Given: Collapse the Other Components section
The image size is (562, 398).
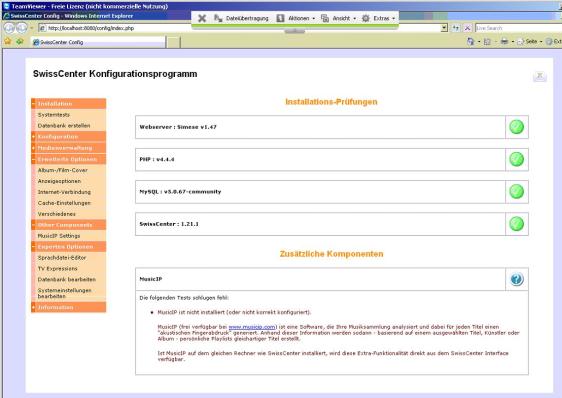Looking at the screenshot, I should tap(68, 225).
